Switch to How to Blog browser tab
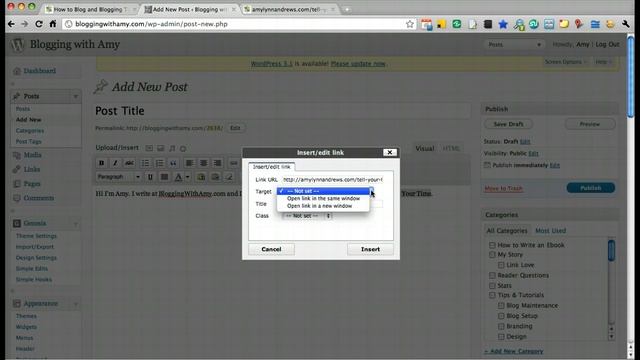Image resolution: width=640 pixels, height=360 pixels. [91, 9]
